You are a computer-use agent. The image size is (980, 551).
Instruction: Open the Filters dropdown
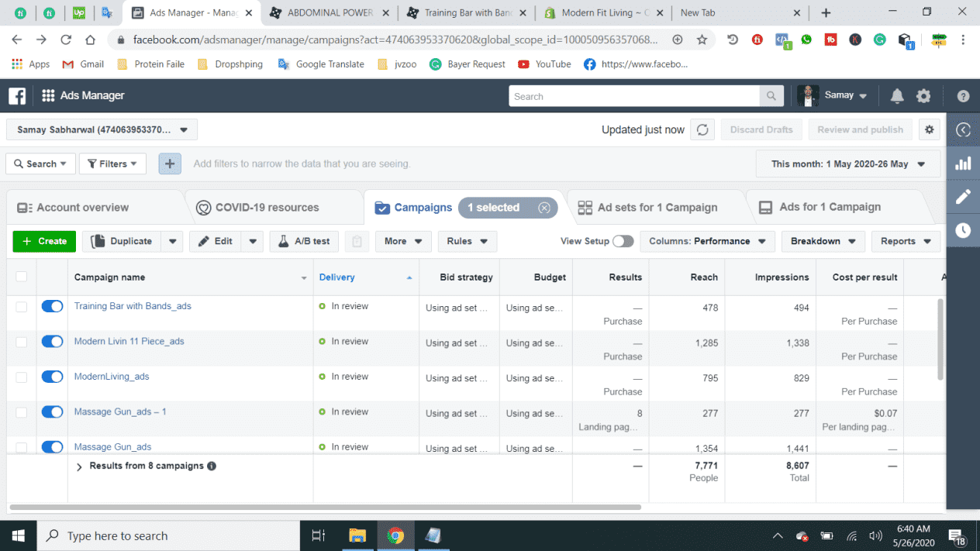click(x=112, y=164)
